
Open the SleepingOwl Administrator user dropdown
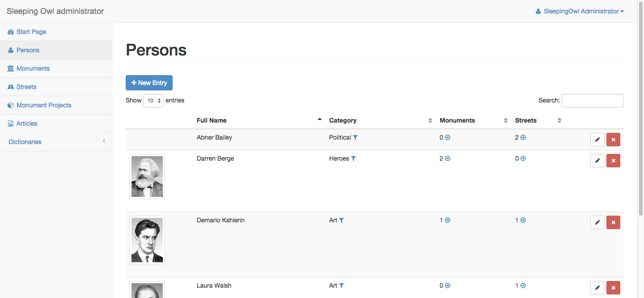pyautogui.click(x=580, y=11)
